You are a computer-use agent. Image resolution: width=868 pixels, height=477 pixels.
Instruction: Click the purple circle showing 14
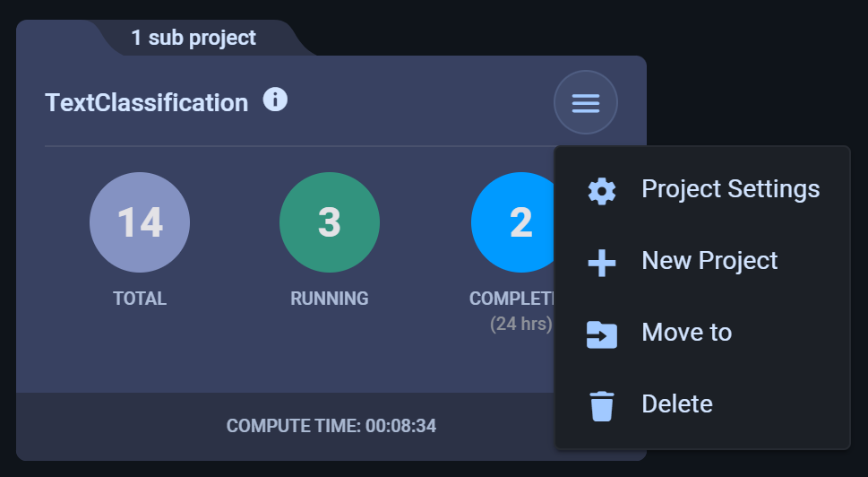pos(140,222)
